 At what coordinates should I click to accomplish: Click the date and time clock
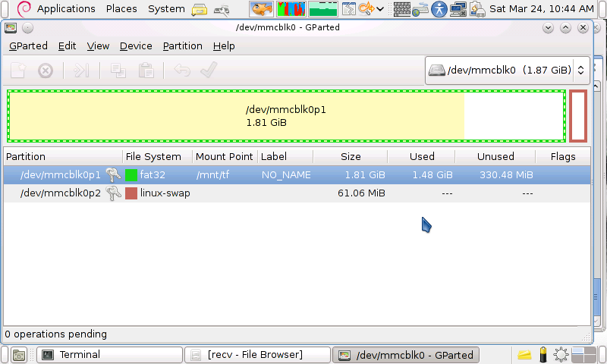[x=542, y=8]
